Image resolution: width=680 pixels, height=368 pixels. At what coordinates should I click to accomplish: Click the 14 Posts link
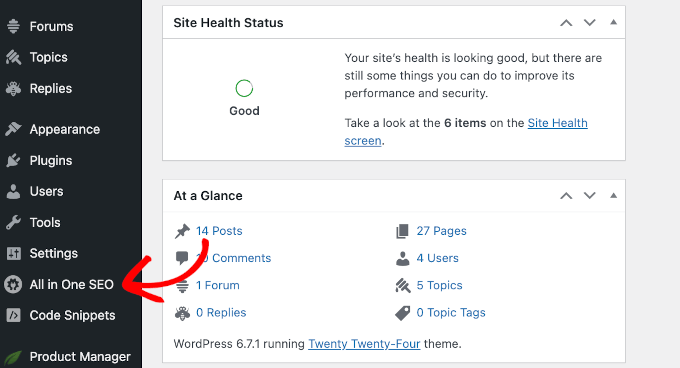click(x=219, y=231)
